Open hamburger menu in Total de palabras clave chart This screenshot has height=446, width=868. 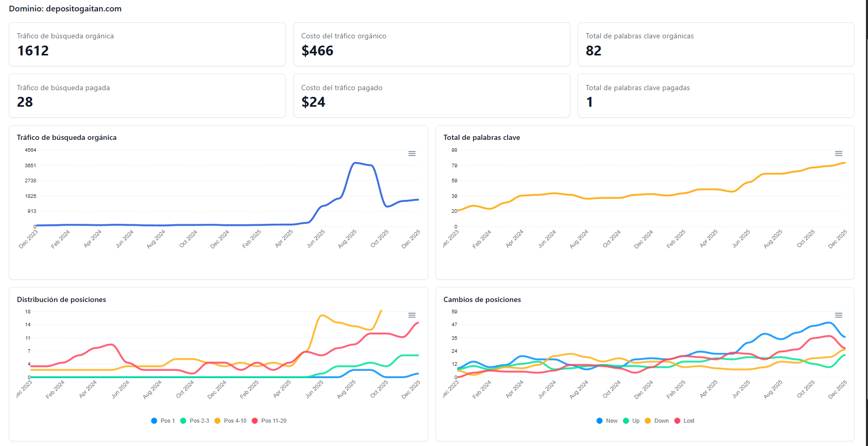point(838,154)
